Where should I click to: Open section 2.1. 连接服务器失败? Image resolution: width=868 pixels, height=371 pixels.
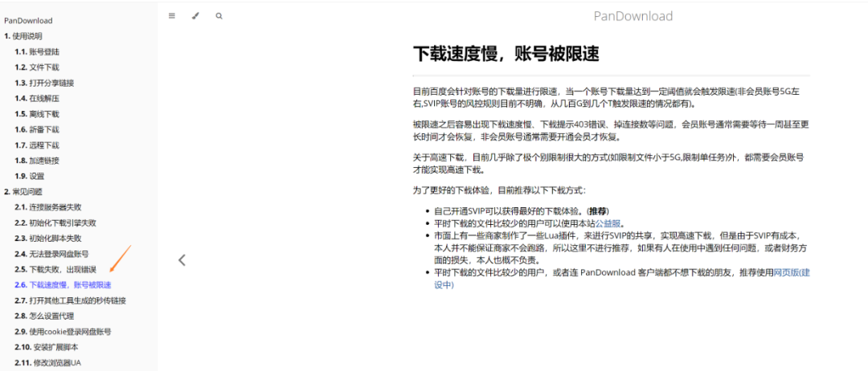pyautogui.click(x=48, y=207)
